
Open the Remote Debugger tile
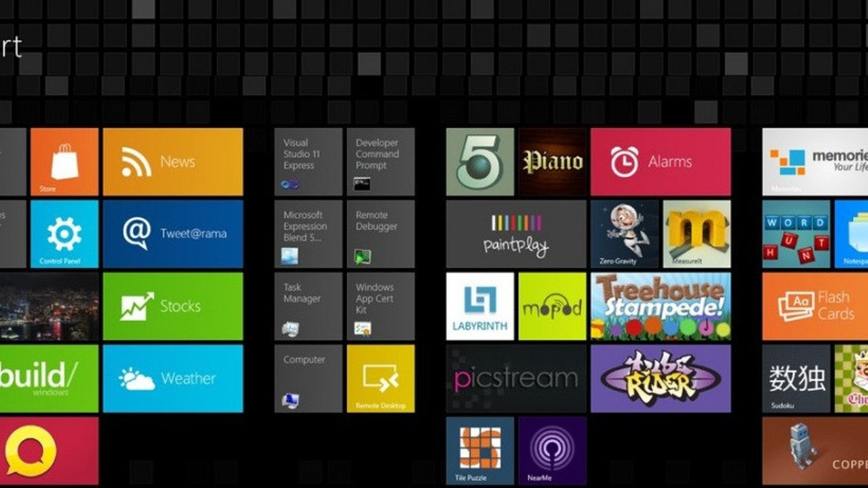click(380, 234)
